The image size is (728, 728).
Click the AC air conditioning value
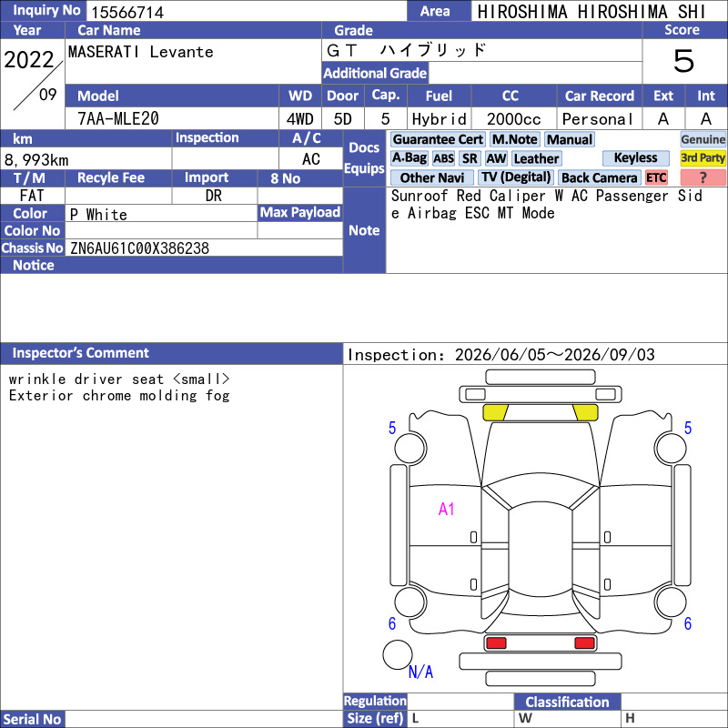click(311, 159)
